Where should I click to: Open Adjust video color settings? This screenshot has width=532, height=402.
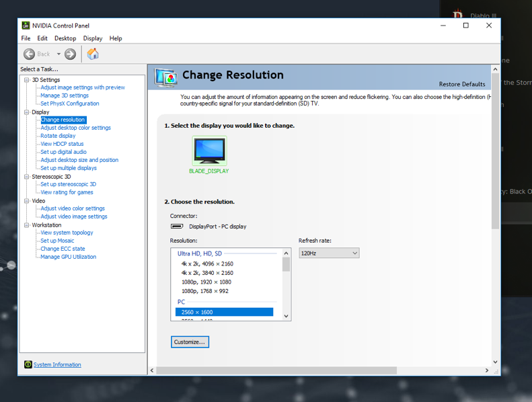tap(73, 208)
